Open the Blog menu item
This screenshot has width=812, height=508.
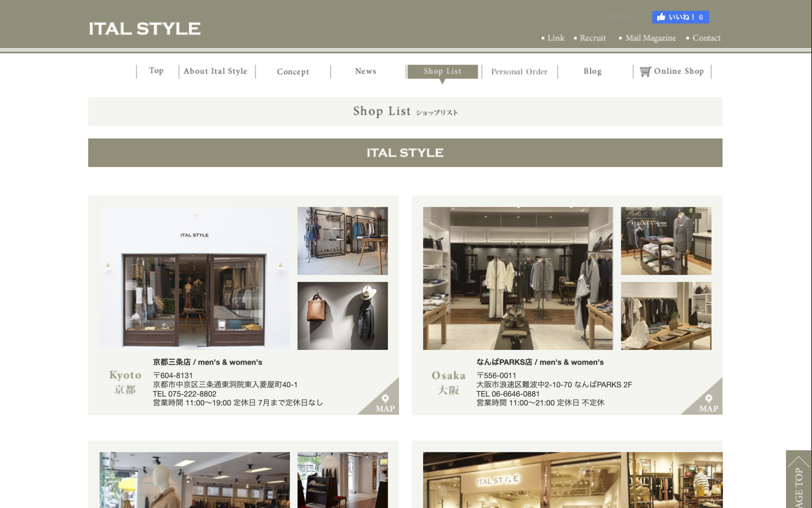[x=593, y=71]
